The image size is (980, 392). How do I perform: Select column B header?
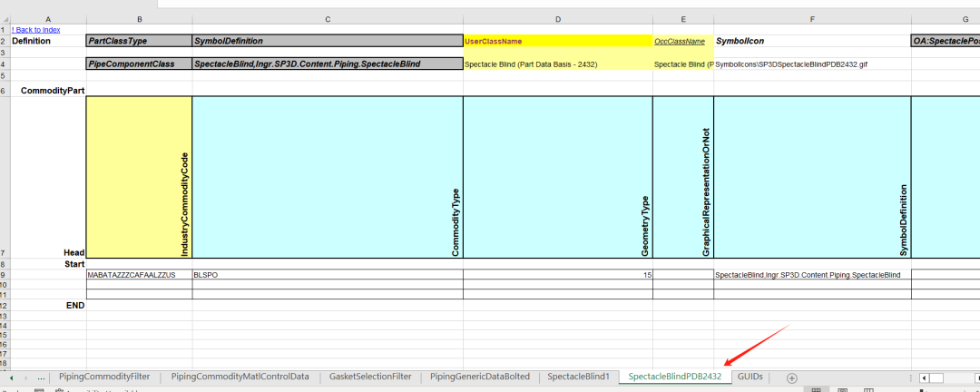coord(140,19)
